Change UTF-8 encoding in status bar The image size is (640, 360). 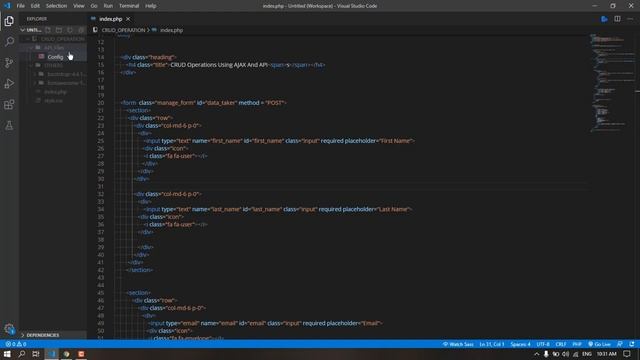[543, 344]
